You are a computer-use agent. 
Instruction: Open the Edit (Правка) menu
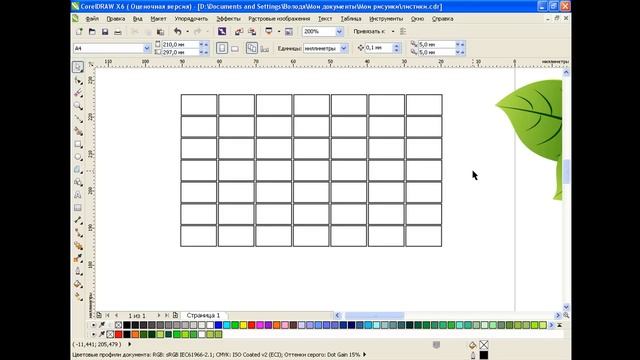(116, 19)
